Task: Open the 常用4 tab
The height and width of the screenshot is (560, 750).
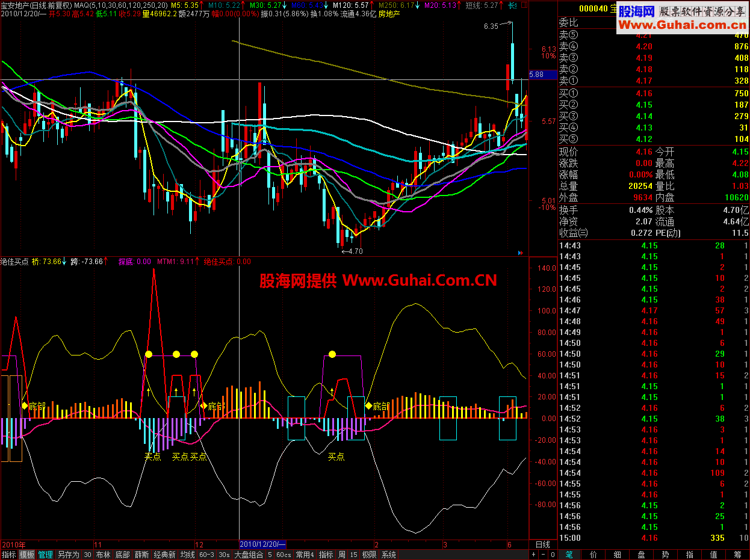Action: [305, 555]
